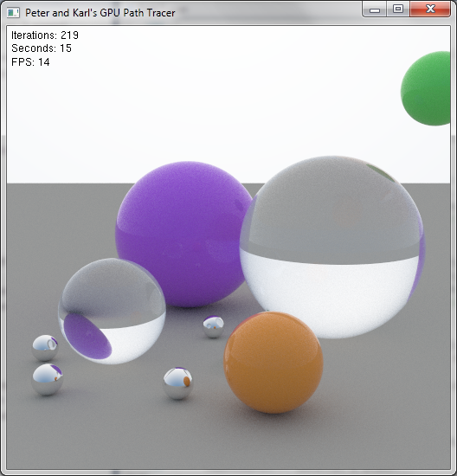Click the gray floor below the orange sphere
This screenshot has width=457, height=476.
(274, 441)
